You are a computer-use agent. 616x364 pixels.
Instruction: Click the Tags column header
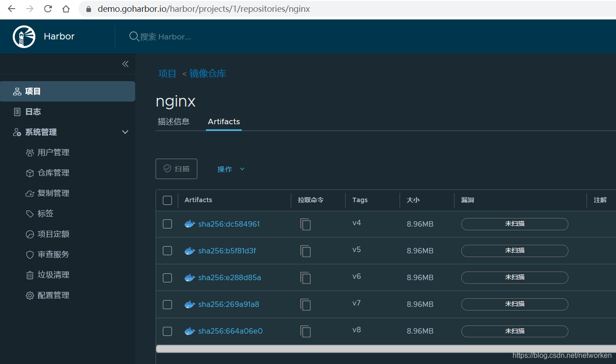point(360,200)
